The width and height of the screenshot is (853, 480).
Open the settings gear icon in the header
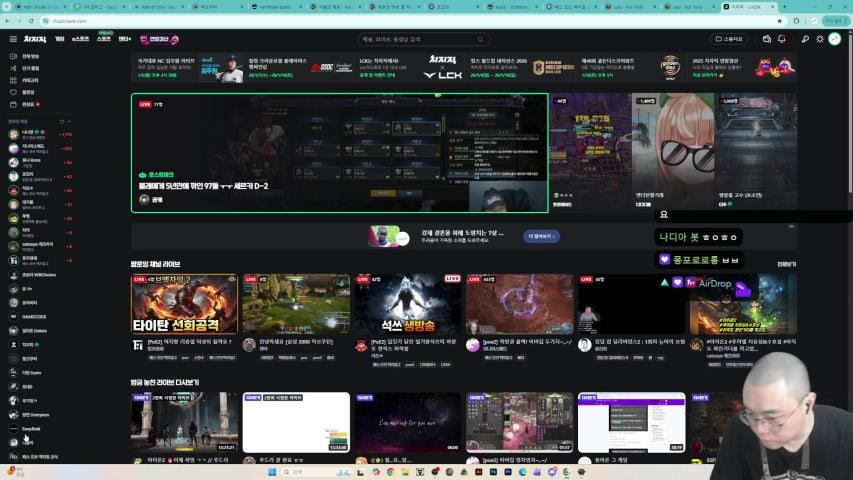tap(820, 39)
